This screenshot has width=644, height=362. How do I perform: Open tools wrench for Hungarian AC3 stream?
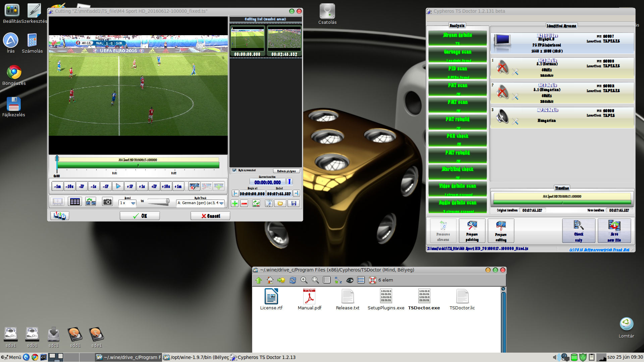(515, 97)
